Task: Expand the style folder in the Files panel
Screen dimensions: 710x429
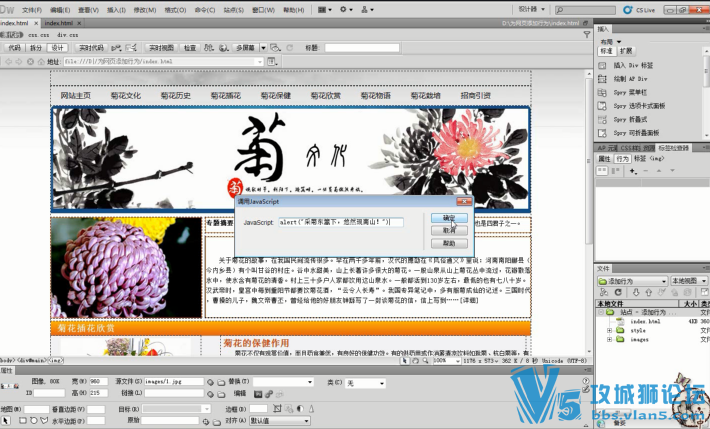Action: click(x=609, y=331)
